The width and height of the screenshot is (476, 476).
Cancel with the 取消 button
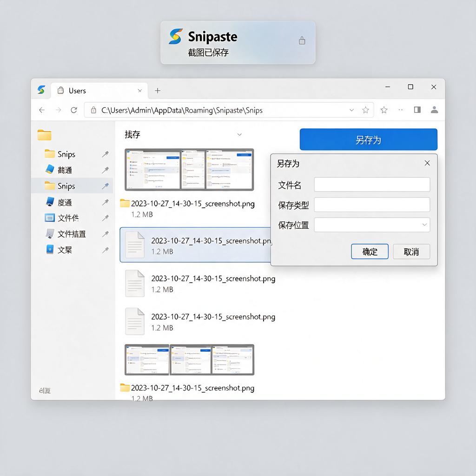[x=411, y=251]
